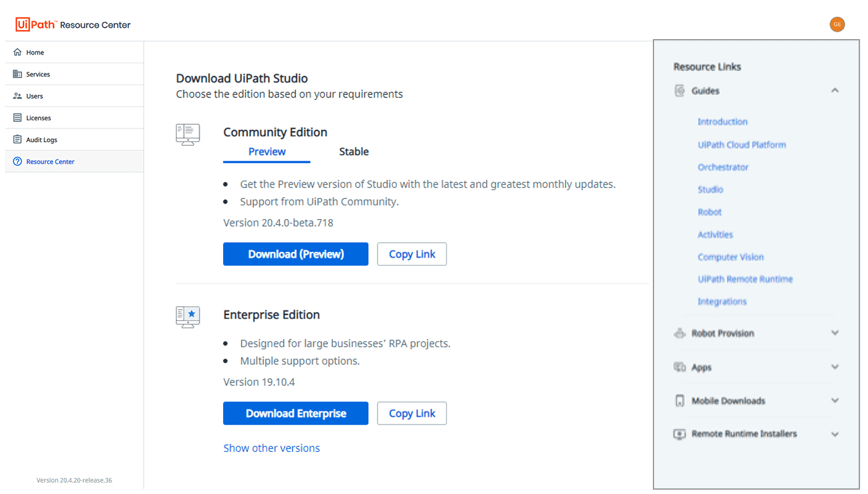Viewport: 868px width, 494px height.
Task: Click Download Enterprise button
Action: coord(296,413)
